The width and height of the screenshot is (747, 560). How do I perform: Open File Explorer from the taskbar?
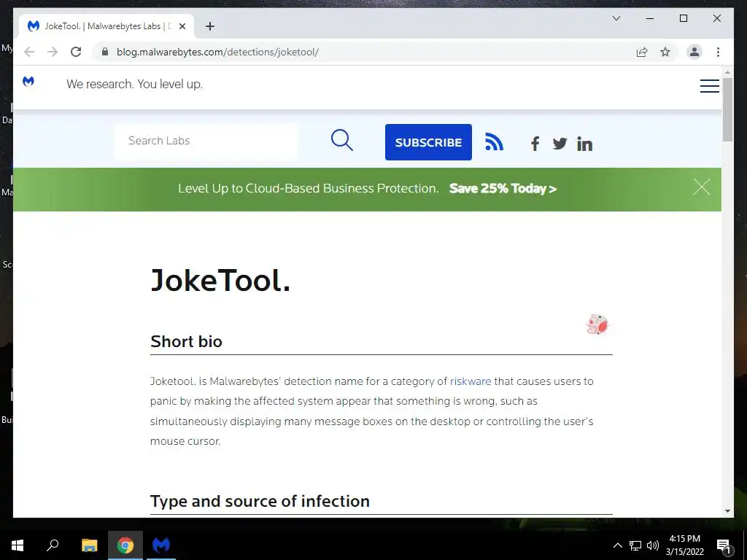coord(89,545)
